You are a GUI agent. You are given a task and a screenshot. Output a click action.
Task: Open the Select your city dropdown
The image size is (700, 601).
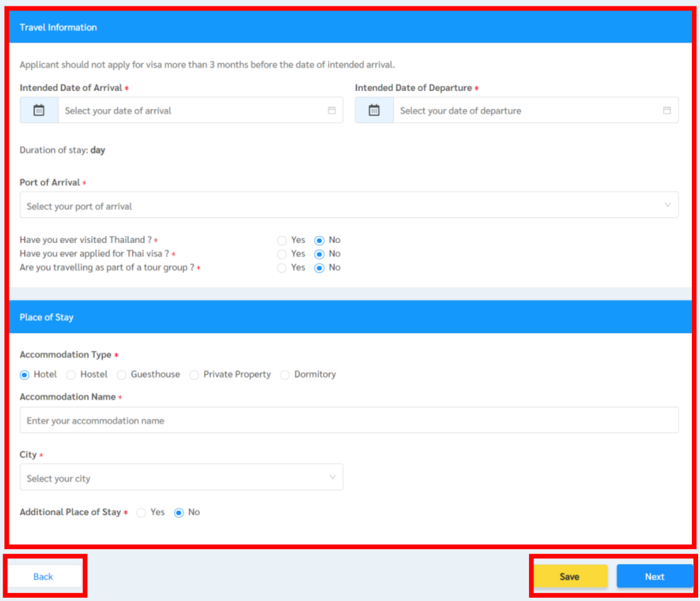click(182, 477)
